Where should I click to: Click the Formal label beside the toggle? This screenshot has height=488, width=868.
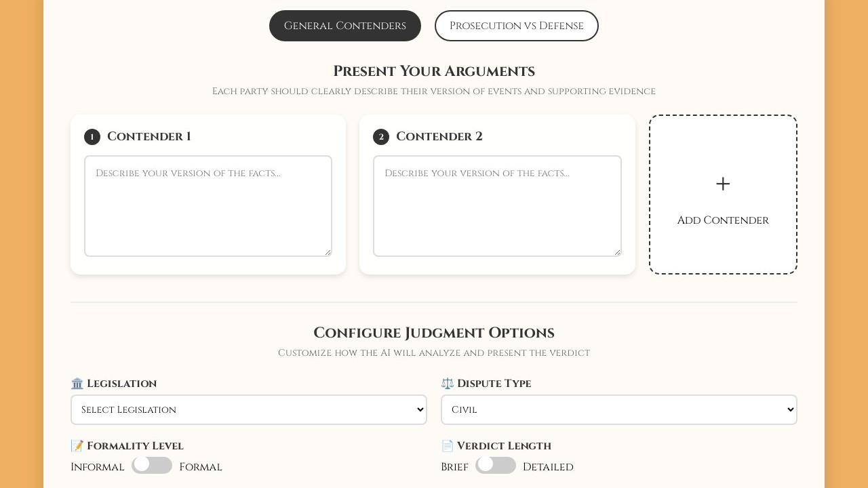click(201, 467)
